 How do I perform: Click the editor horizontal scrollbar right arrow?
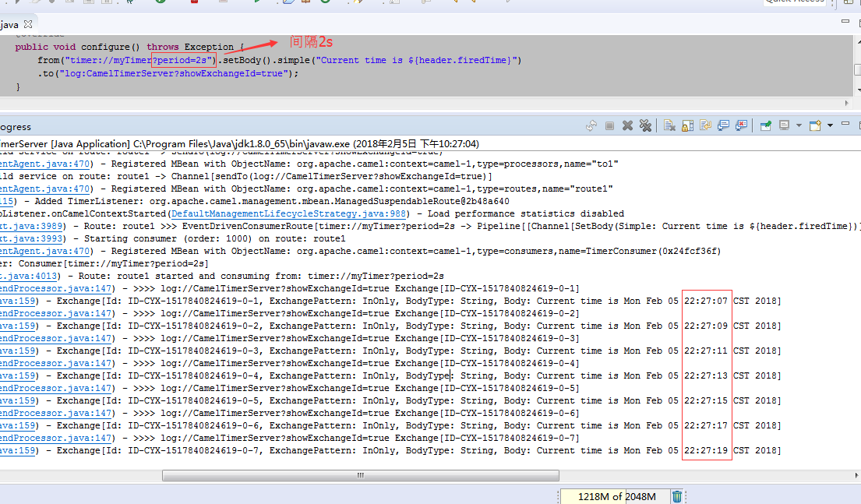pyautogui.click(x=847, y=104)
